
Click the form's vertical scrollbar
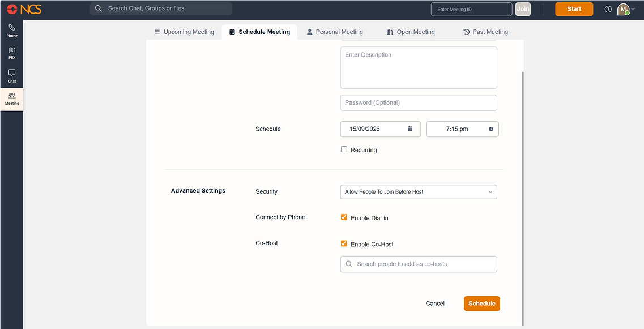pos(523,199)
